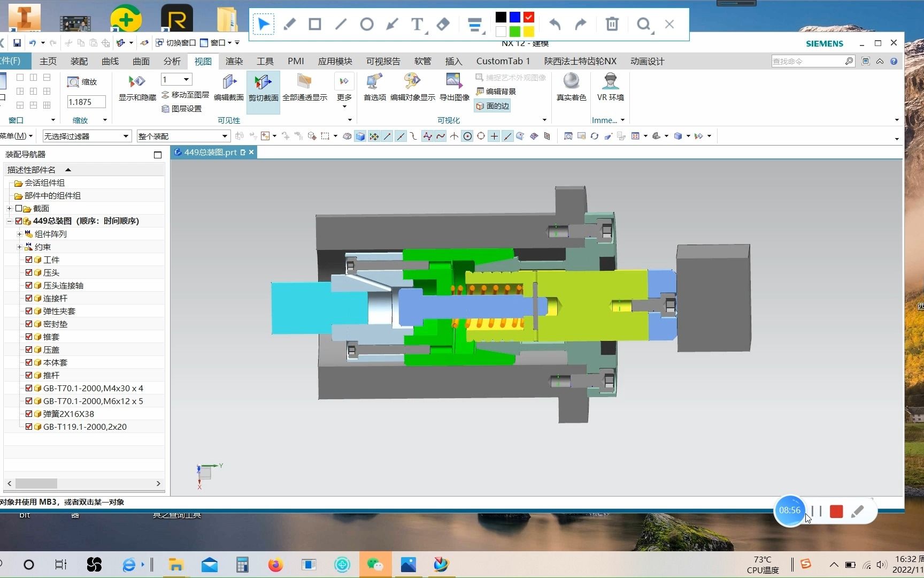The width and height of the screenshot is (924, 578).
Task: Click Edit Object Display icon
Action: (x=412, y=88)
